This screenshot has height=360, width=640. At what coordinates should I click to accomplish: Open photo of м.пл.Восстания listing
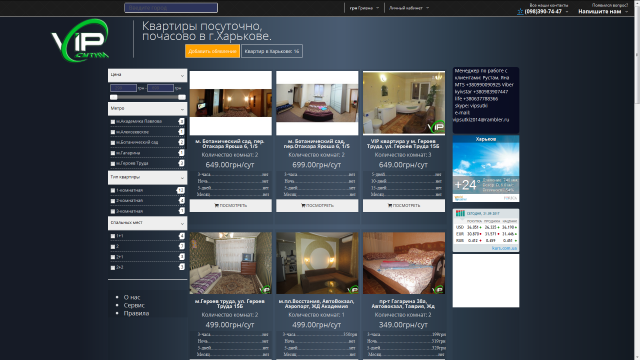pyautogui.click(x=317, y=263)
